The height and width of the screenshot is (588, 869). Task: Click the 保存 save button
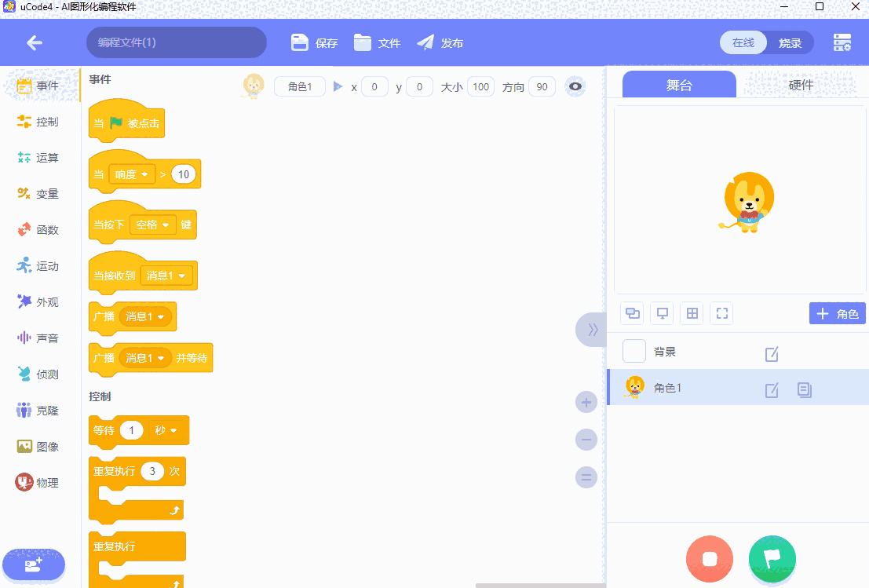[x=314, y=43]
